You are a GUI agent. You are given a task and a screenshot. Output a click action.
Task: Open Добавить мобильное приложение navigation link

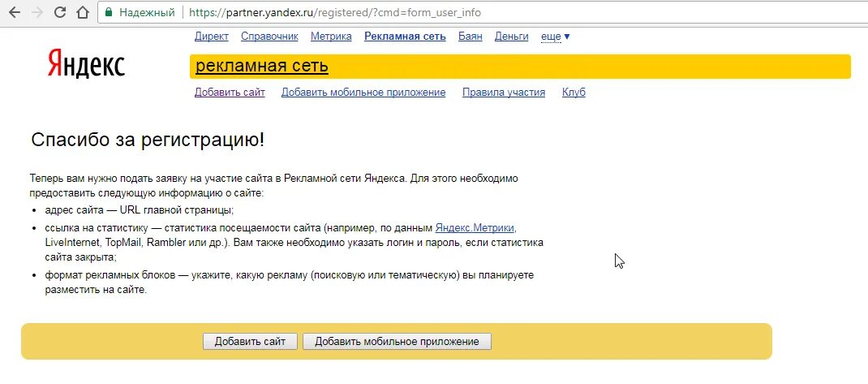click(363, 93)
